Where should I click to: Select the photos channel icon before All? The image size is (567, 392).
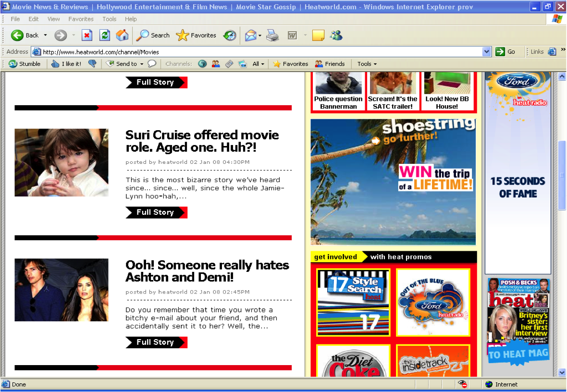pyautogui.click(x=242, y=63)
